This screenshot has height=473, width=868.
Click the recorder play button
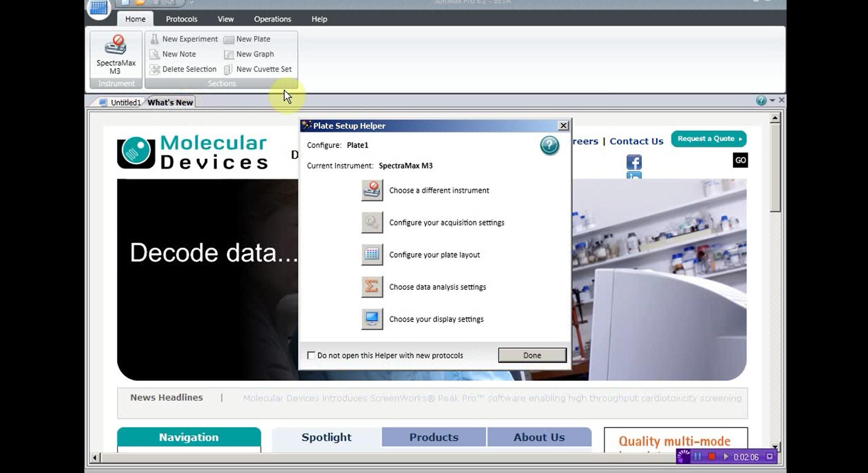pos(726,456)
